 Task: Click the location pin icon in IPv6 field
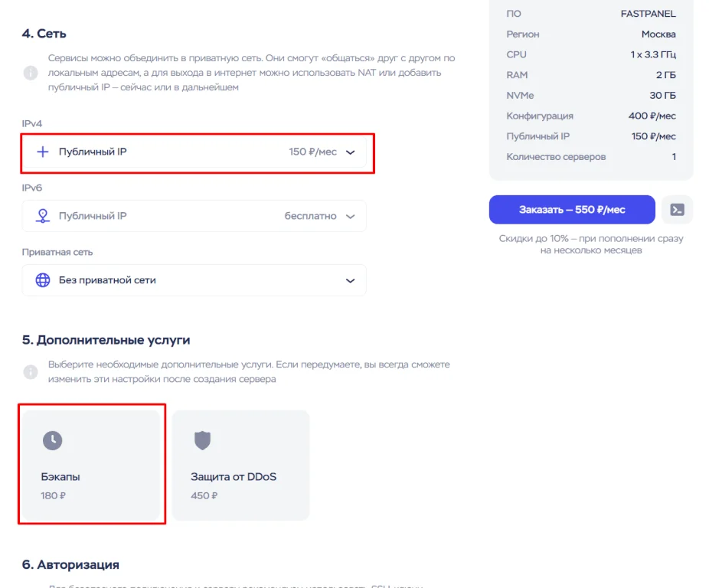(x=43, y=216)
